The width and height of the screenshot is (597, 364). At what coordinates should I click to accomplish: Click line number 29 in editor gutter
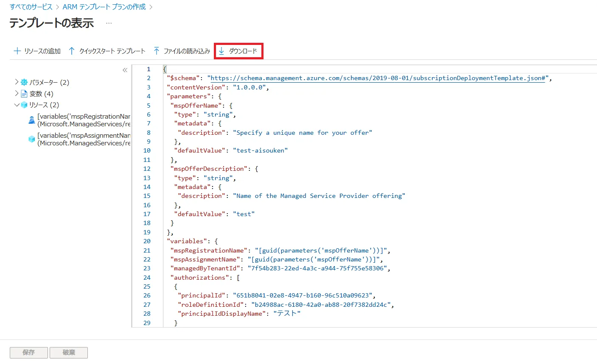point(147,323)
